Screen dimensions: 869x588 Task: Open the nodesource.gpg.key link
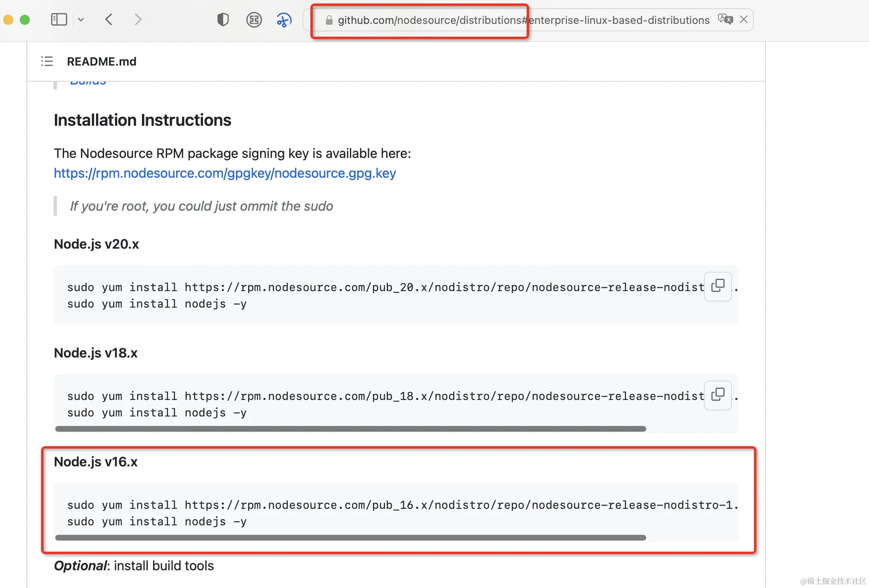[x=225, y=173]
